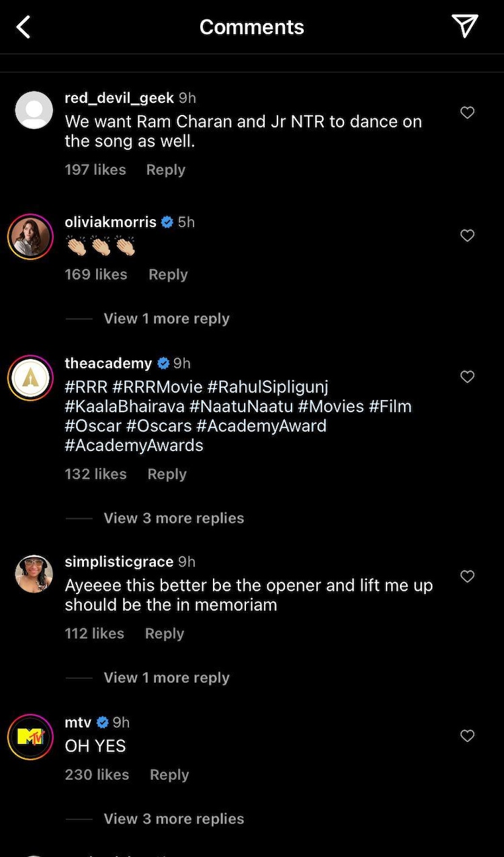
Task: Reply to red_devil_geek's comment
Action: click(165, 170)
